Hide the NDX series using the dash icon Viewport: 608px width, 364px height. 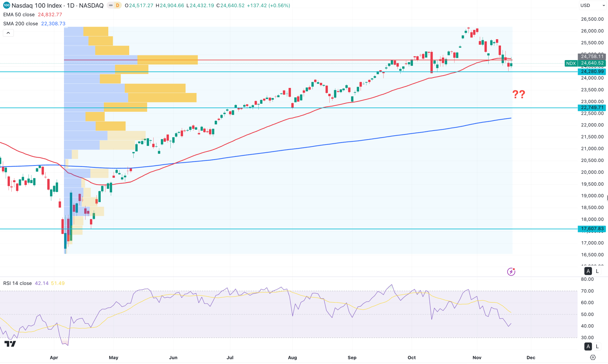point(110,5)
